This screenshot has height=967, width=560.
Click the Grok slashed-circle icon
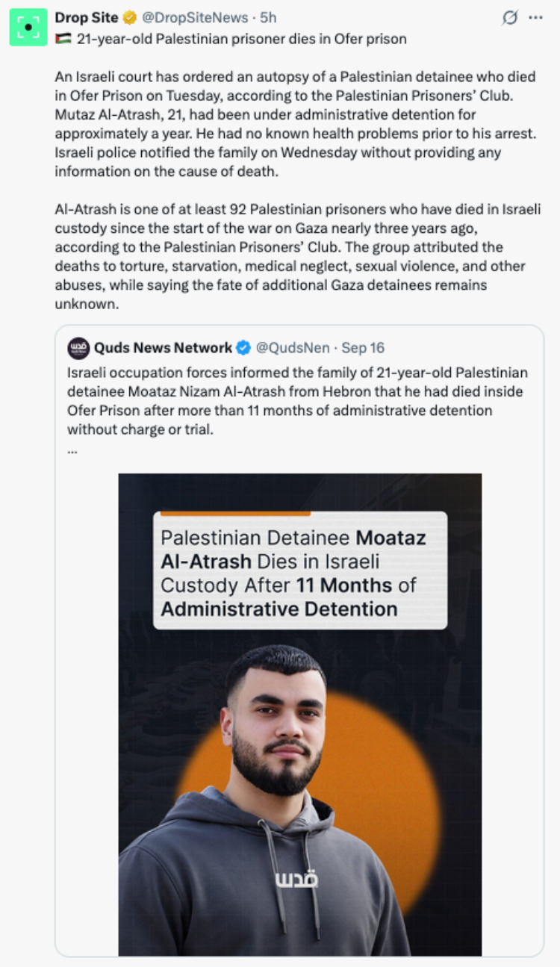tap(509, 18)
